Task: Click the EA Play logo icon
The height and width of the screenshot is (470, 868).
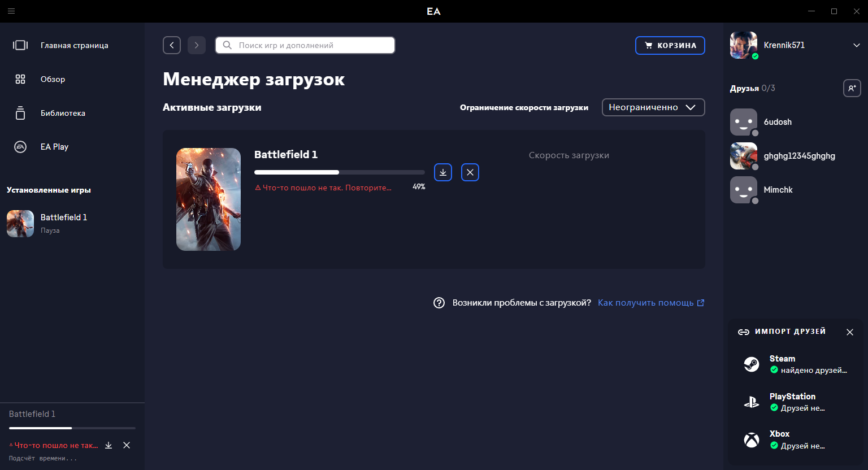Action: tap(20, 147)
